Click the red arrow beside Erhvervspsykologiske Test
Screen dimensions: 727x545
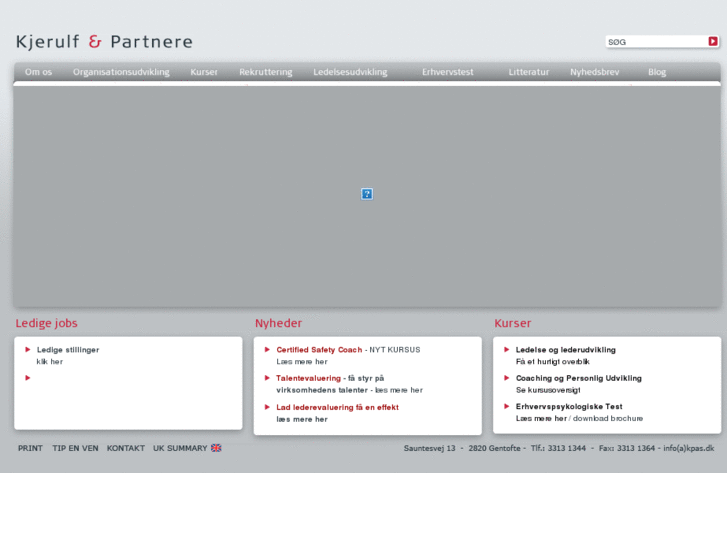[x=507, y=406]
